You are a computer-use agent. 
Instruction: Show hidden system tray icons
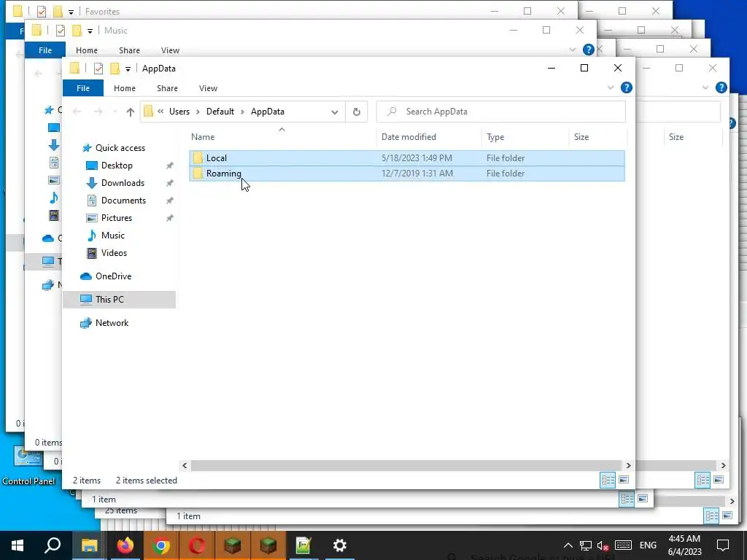coord(568,545)
